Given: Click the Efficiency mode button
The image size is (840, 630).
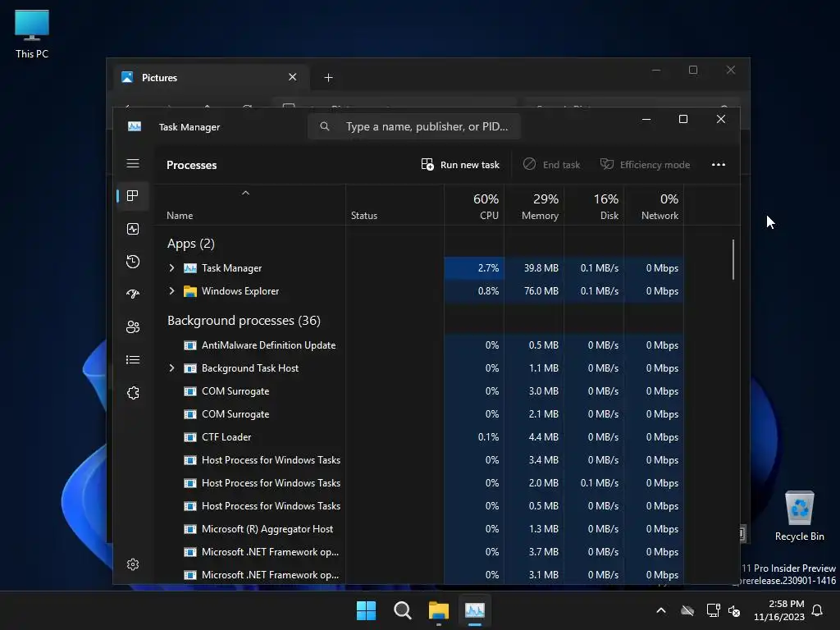Looking at the screenshot, I should (645, 164).
